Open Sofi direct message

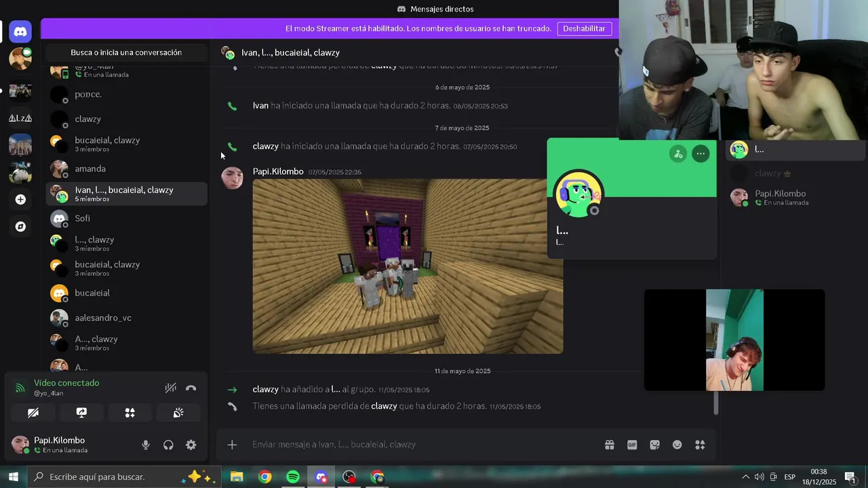click(126, 218)
